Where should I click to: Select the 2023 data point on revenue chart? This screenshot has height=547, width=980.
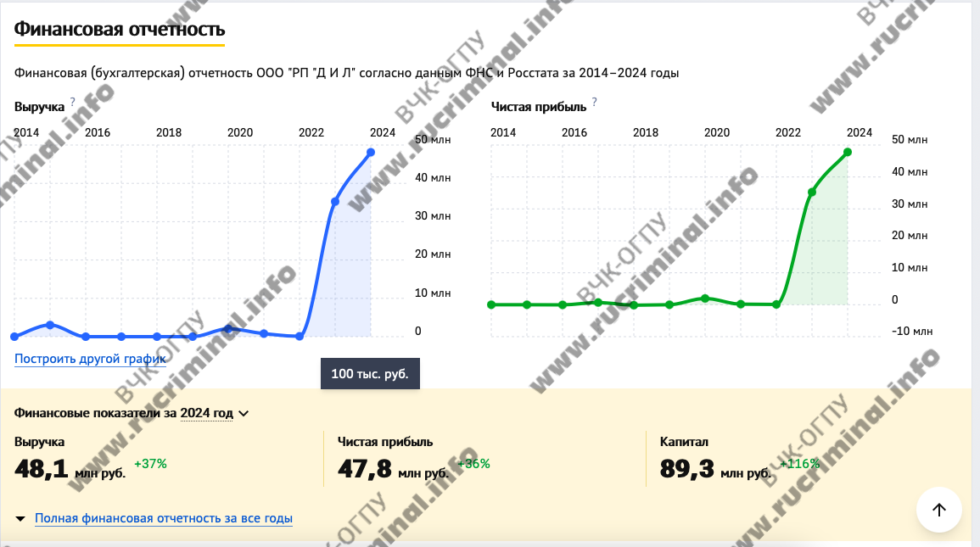point(335,202)
